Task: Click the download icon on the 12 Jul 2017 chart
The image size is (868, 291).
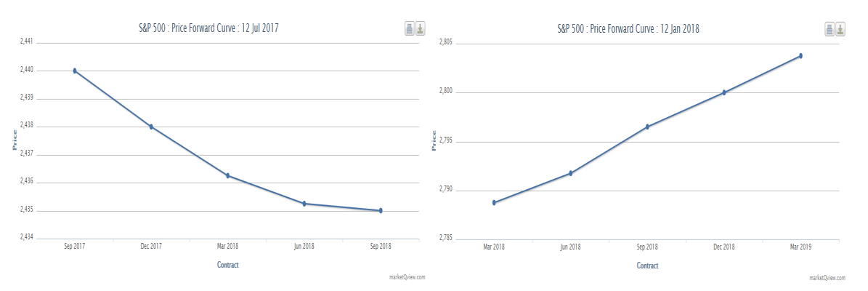Action: [x=420, y=29]
